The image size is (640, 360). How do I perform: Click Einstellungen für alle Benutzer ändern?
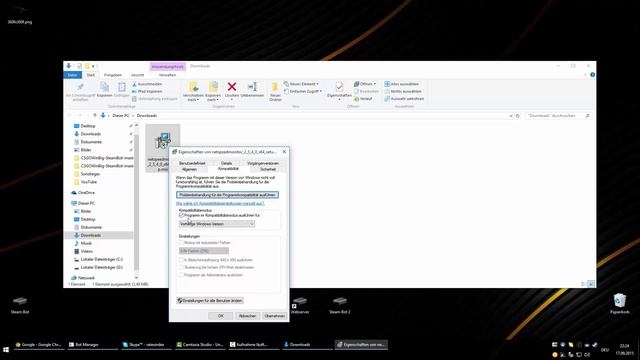[x=210, y=300]
